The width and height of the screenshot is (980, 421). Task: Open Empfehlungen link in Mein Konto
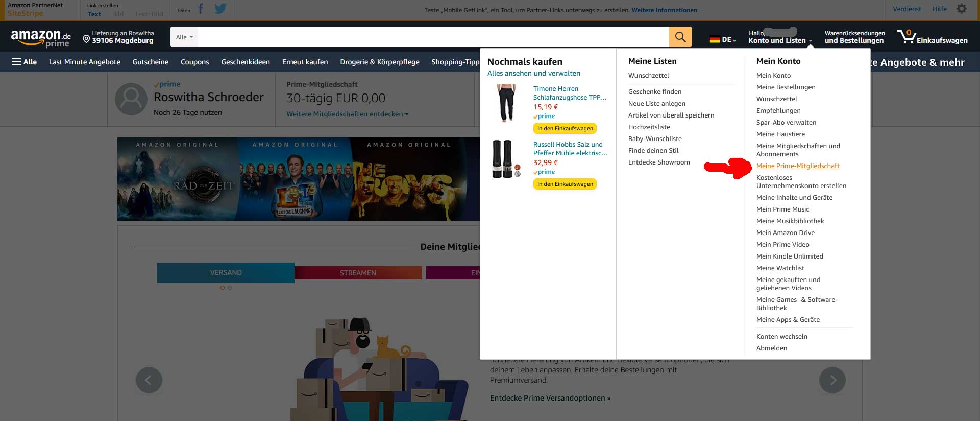[x=778, y=110]
